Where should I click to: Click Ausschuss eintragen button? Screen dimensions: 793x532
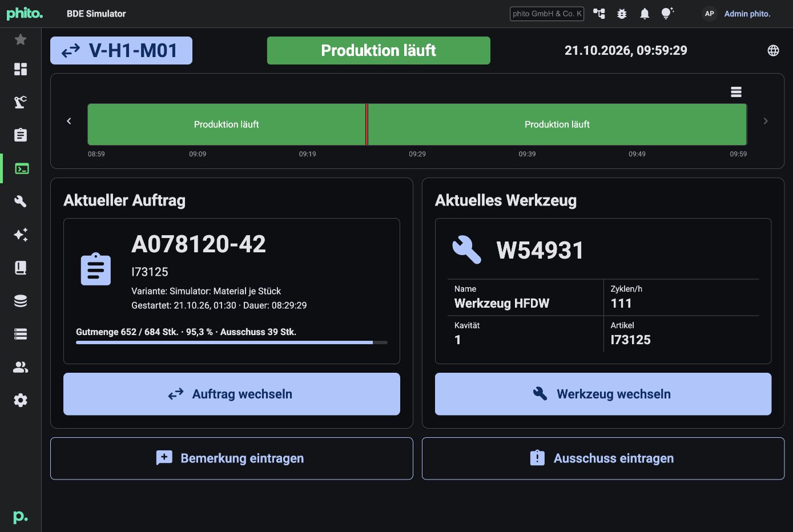click(x=603, y=458)
